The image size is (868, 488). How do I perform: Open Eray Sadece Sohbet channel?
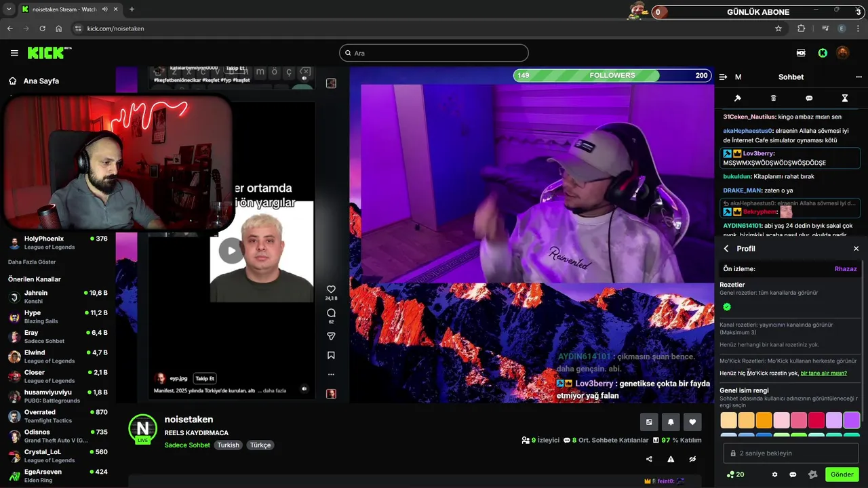click(58, 337)
